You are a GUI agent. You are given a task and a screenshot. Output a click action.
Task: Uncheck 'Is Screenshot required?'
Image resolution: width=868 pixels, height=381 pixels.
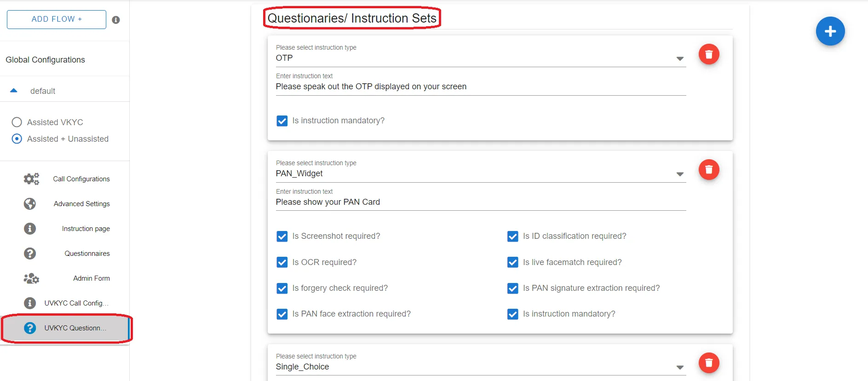[282, 236]
